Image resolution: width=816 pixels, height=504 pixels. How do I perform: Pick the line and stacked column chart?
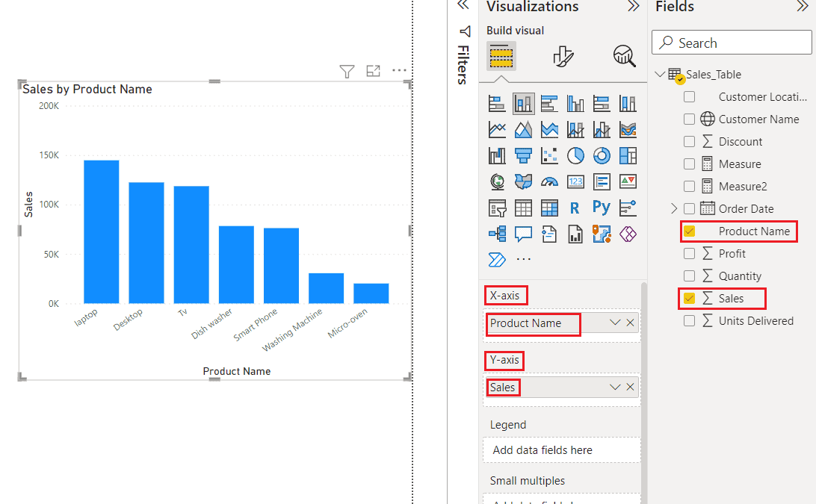pos(575,129)
